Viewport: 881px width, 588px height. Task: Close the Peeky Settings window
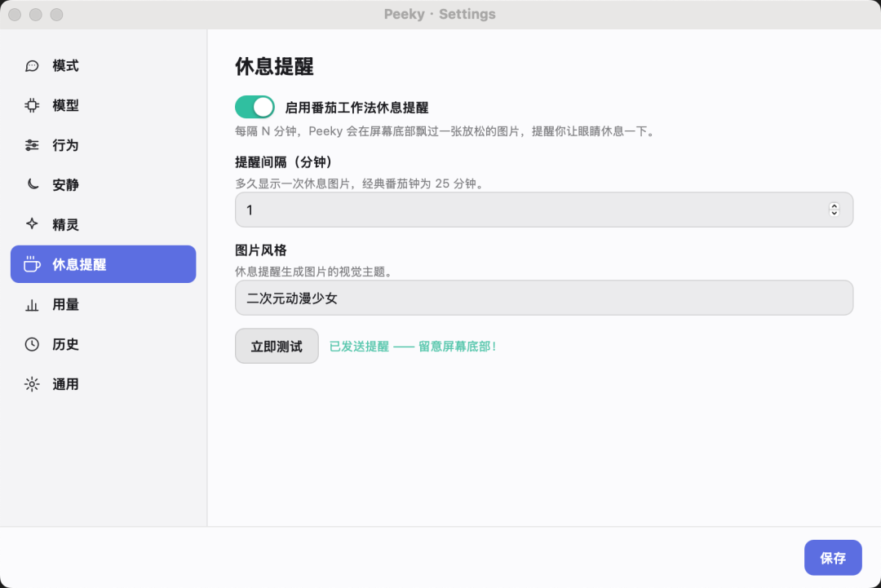[x=15, y=15]
